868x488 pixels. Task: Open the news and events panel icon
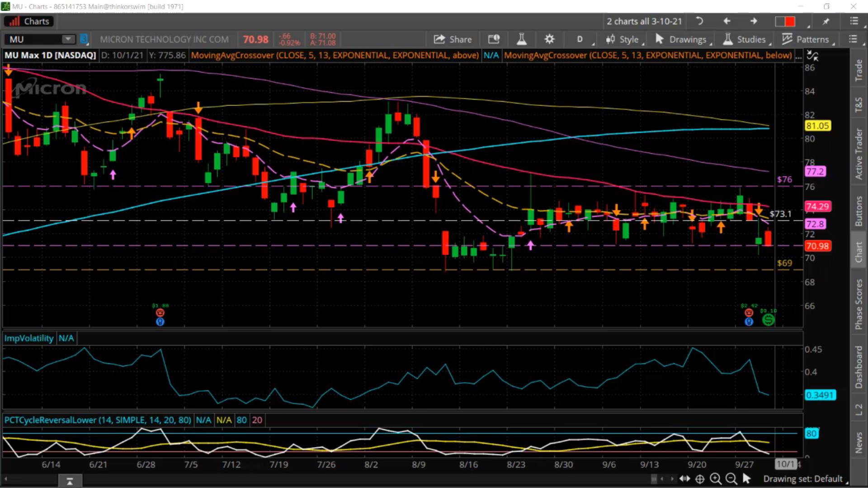[494, 39]
